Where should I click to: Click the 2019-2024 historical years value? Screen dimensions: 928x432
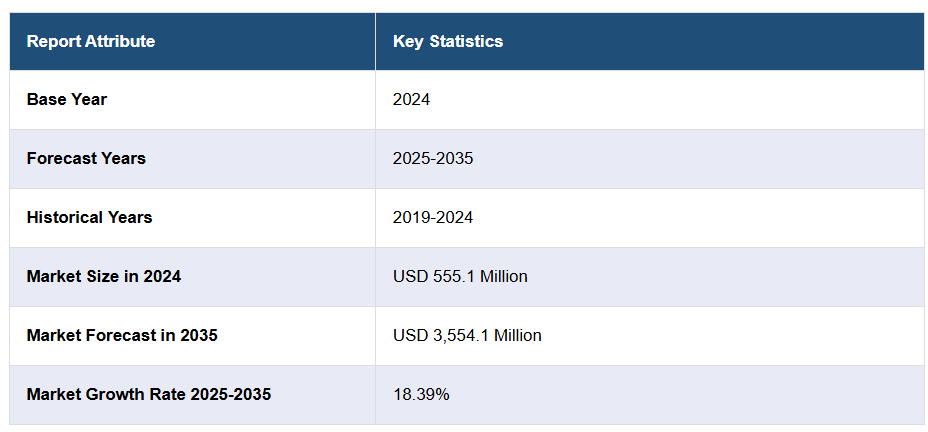[433, 217]
